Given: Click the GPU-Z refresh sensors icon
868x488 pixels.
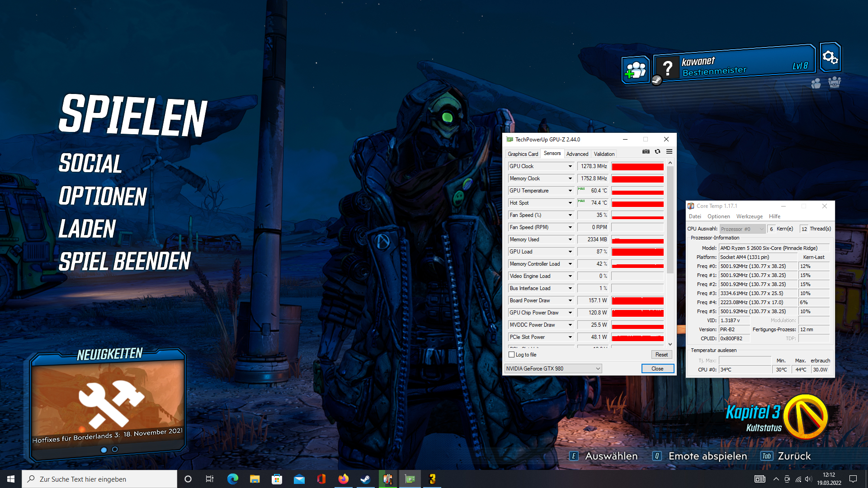Looking at the screenshot, I should [657, 152].
